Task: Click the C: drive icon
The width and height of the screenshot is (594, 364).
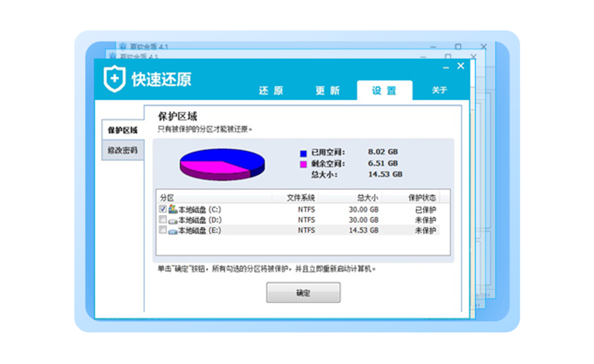Action: 172,210
